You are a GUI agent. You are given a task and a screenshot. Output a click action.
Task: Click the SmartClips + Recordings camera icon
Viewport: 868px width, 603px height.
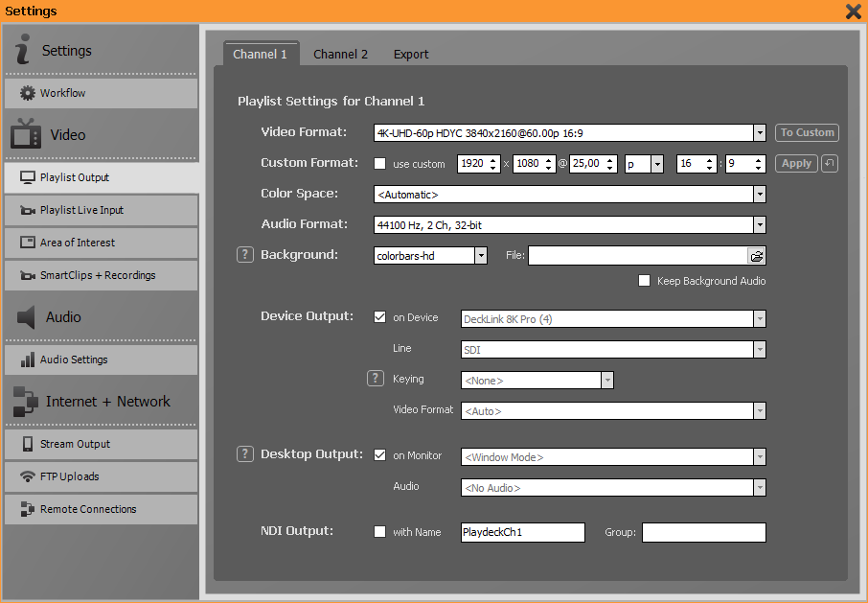tap(27, 275)
